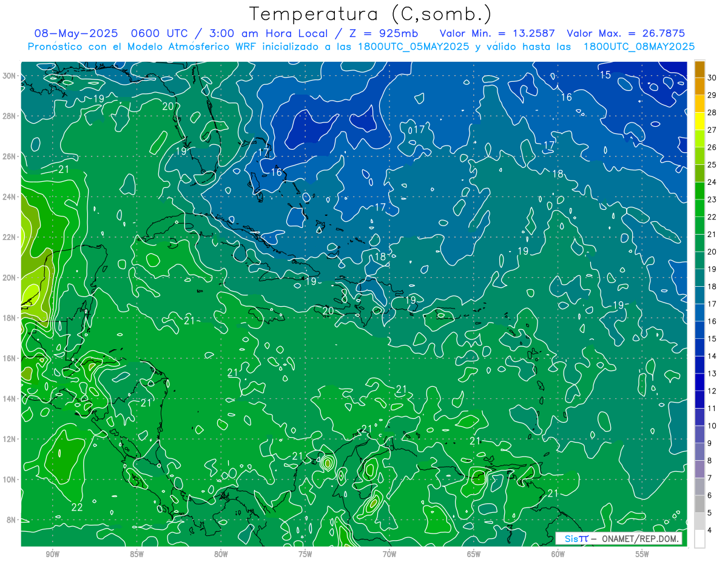The image size is (728, 562).
Task: Click the orange legend band above 30
Action: [700, 70]
